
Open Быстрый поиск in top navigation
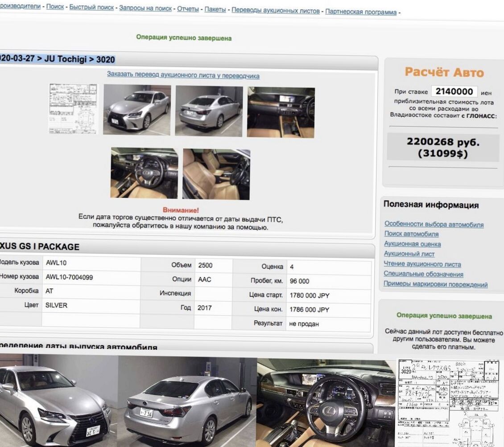pyautogui.click(x=91, y=8)
